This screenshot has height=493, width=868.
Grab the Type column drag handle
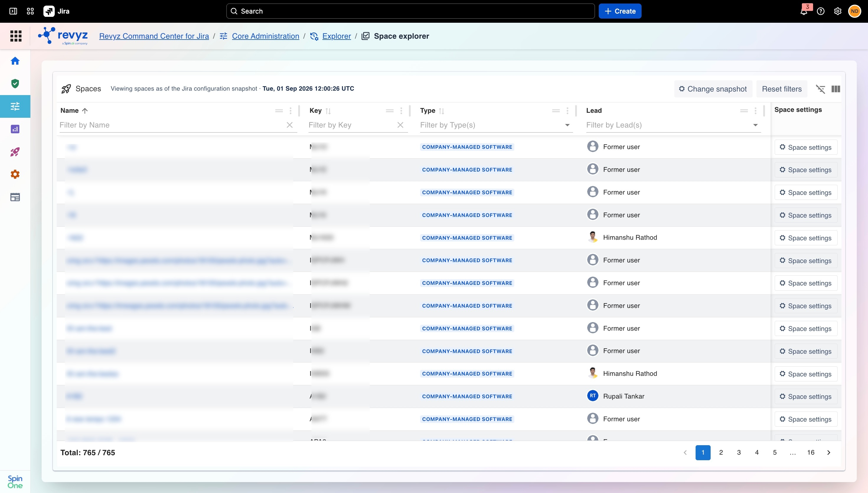[x=556, y=111]
